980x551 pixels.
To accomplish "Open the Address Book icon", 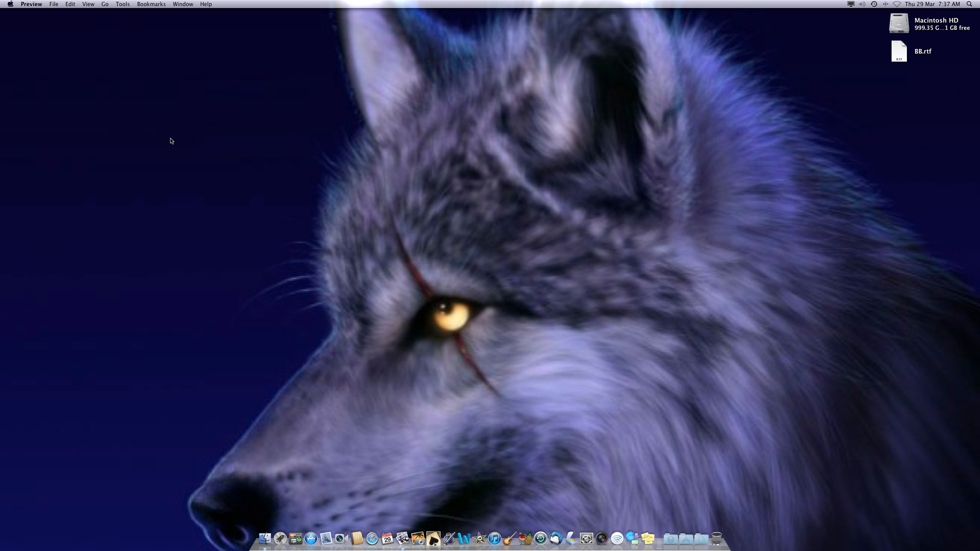I will point(357,539).
